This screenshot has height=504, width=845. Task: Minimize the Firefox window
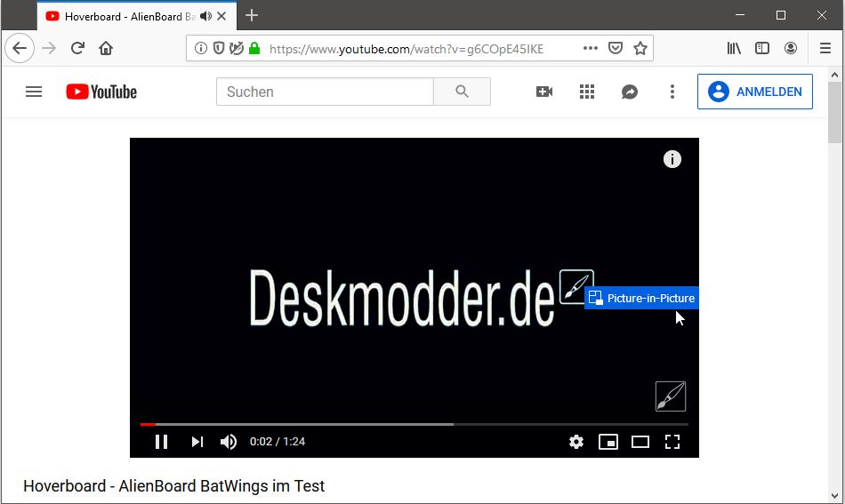(x=740, y=15)
